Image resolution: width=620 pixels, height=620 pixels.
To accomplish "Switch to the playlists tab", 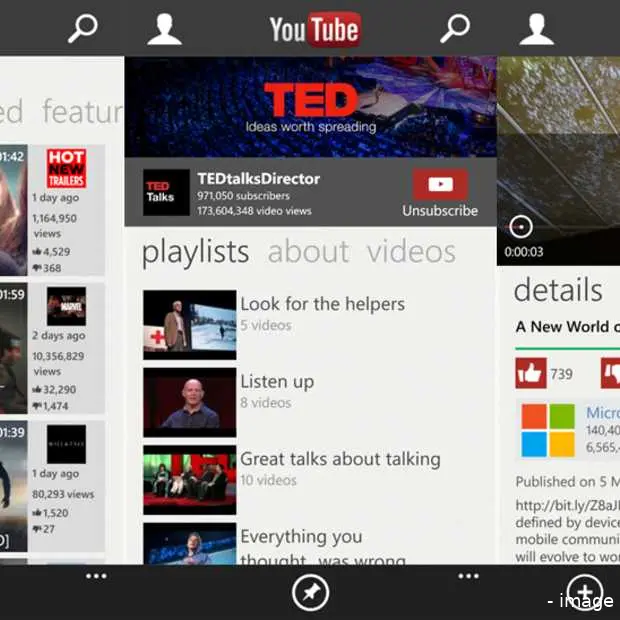I will pyautogui.click(x=195, y=252).
